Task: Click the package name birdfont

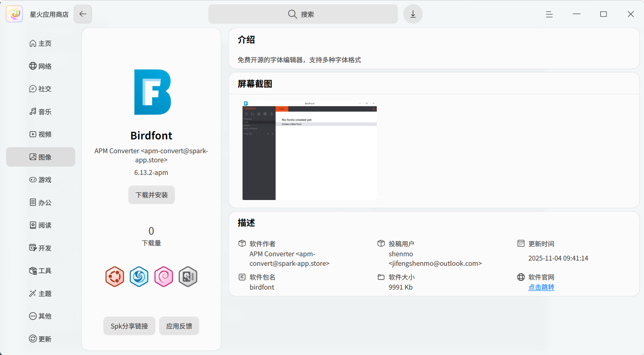Action: [262, 287]
